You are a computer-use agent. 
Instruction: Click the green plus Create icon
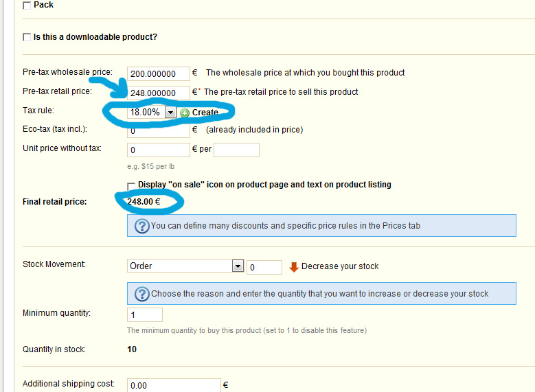[185, 113]
